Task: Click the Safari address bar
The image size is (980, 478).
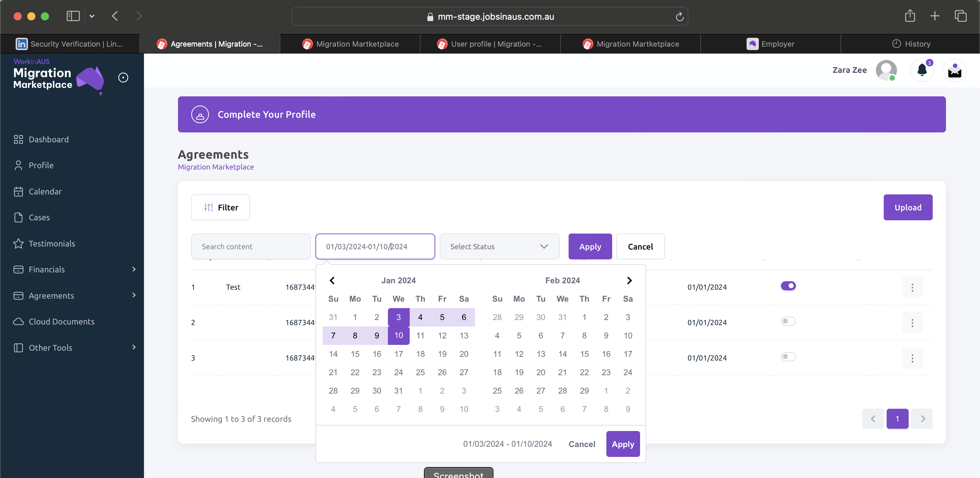Action: point(490,16)
